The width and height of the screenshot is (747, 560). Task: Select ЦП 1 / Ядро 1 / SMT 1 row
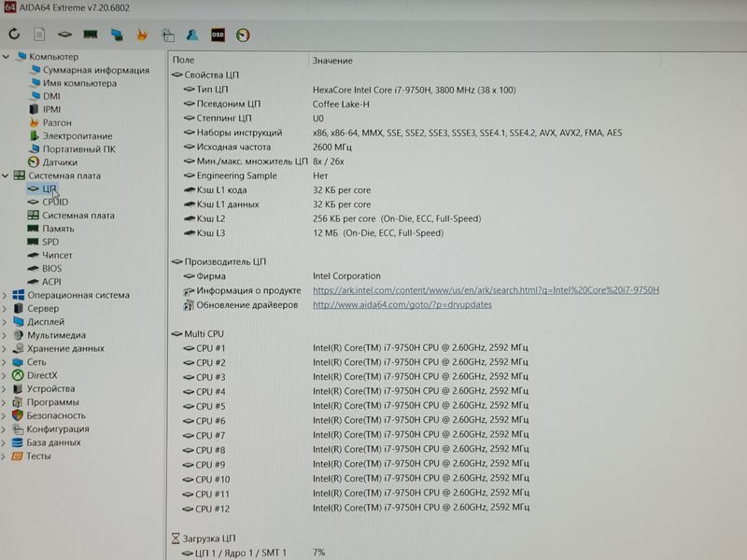coord(253,553)
